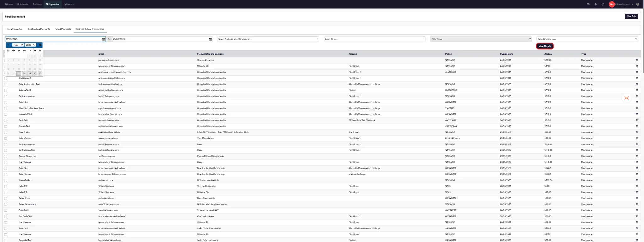Pick day 29 in the calendar

(x=30, y=73)
